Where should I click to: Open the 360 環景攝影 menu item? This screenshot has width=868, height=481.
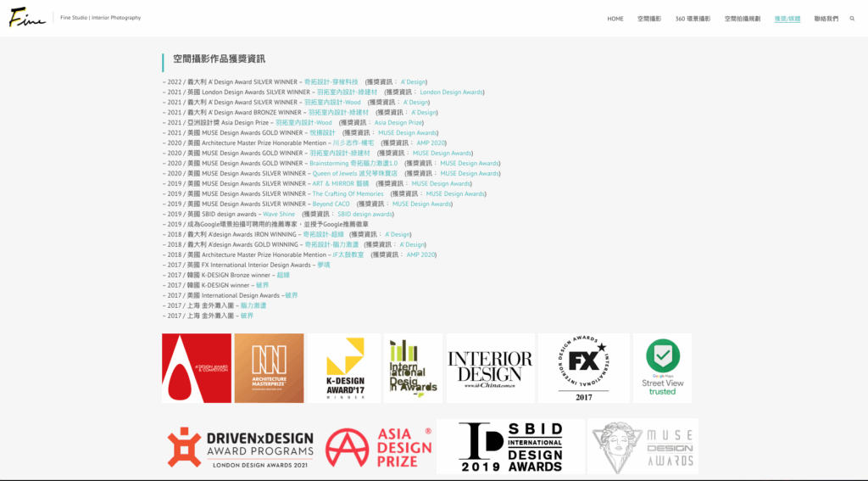[693, 19]
